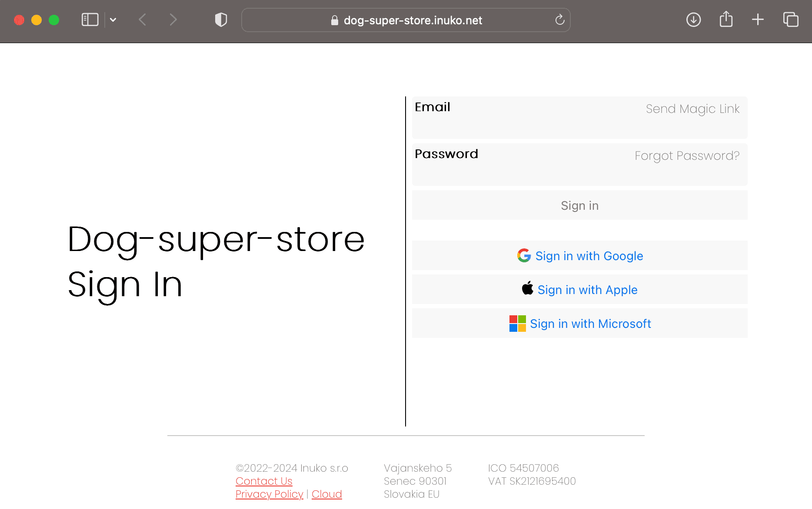The width and height of the screenshot is (812, 509).
Task: Open a new tab with the plus icon
Action: (758, 20)
